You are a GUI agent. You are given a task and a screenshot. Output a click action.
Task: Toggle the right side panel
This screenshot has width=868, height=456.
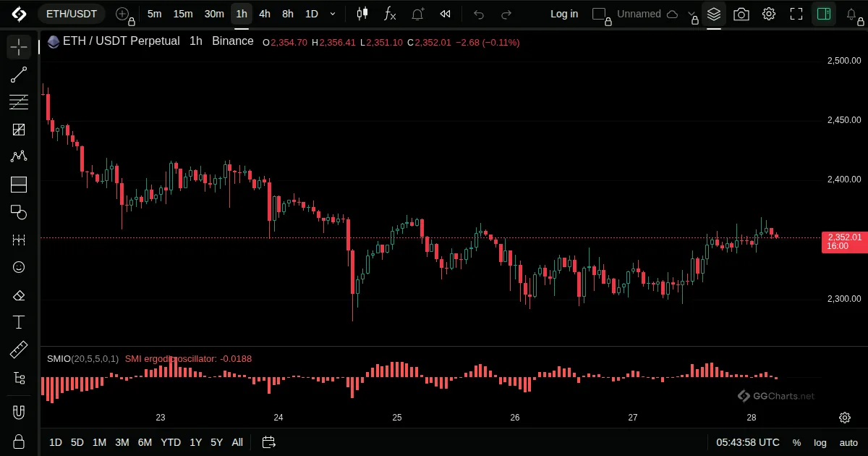823,14
